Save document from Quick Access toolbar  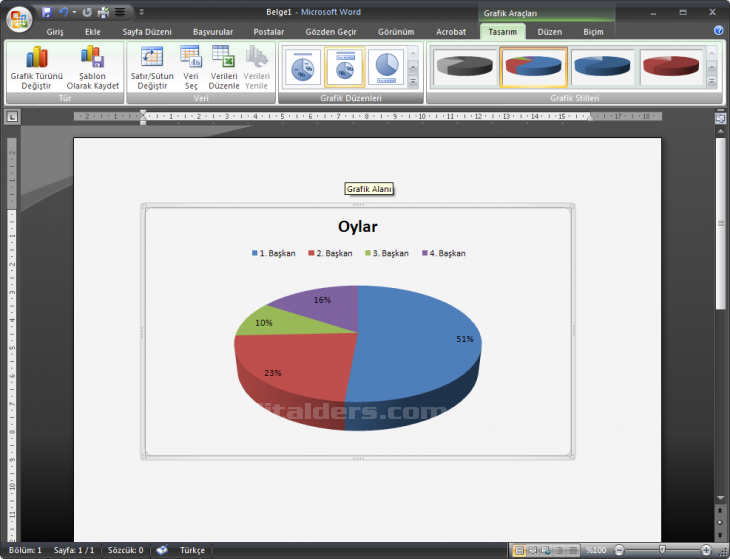point(47,12)
